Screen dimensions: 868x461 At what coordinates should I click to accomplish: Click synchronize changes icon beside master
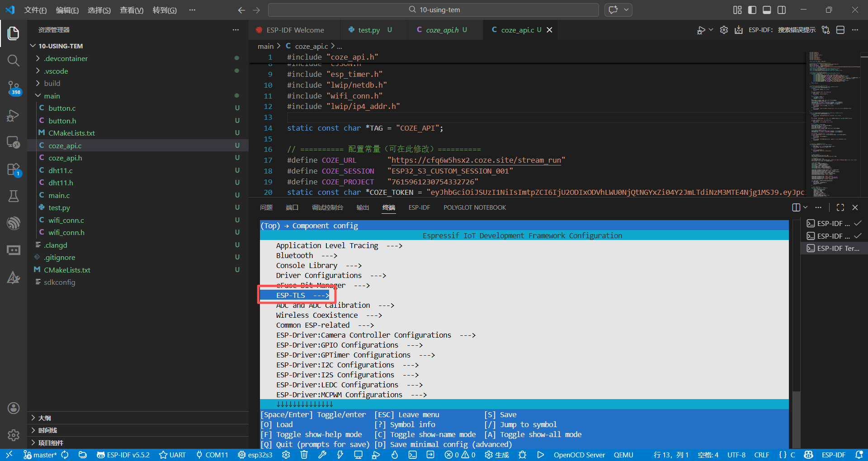tap(65, 455)
